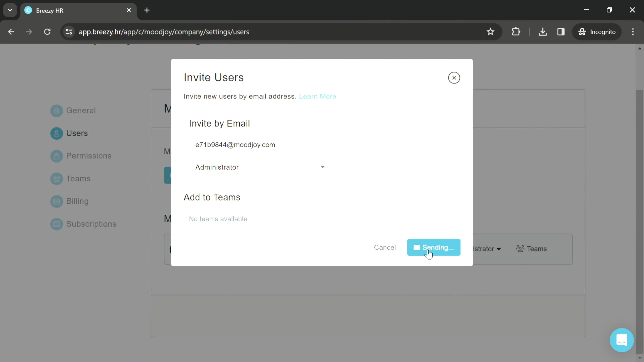Screen dimensions: 644x362
Task: Select the Users menu item
Action: [77, 133]
